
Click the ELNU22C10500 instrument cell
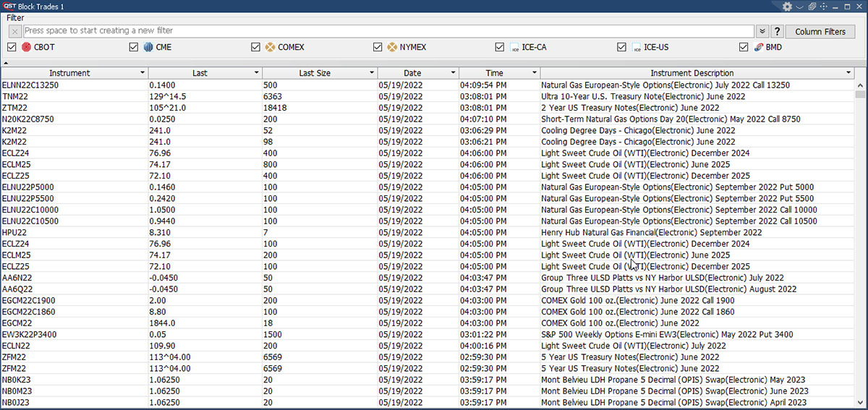pos(75,221)
